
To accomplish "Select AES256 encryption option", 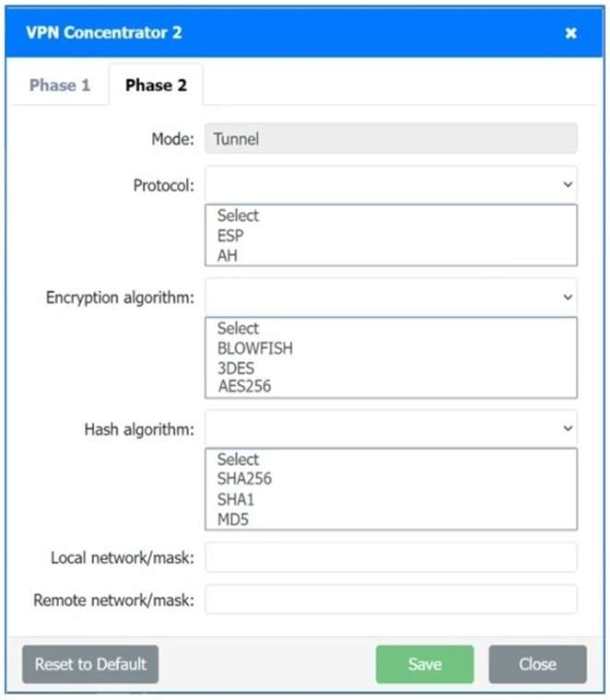I will [x=245, y=386].
